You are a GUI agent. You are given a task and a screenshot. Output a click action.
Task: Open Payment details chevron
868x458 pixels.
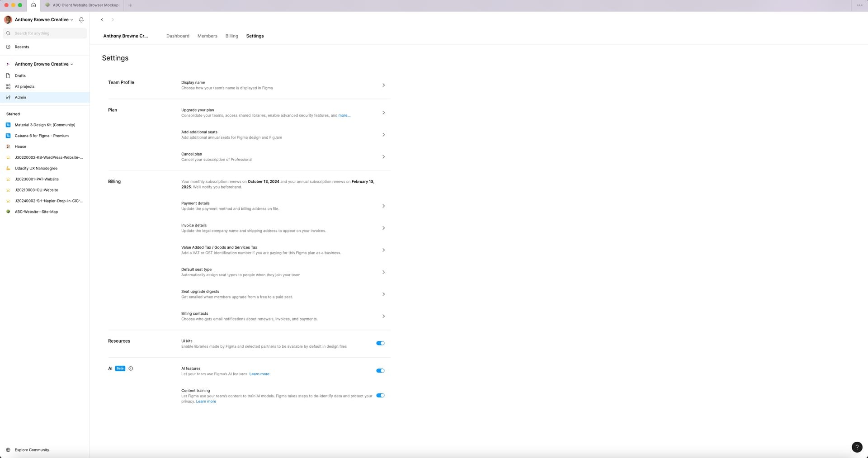(x=383, y=206)
